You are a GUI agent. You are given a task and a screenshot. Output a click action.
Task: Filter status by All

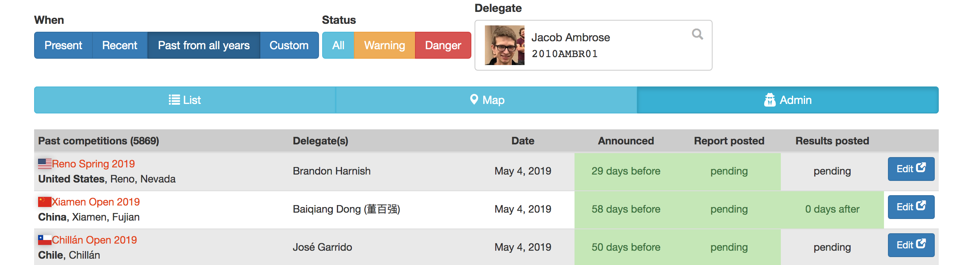338,45
